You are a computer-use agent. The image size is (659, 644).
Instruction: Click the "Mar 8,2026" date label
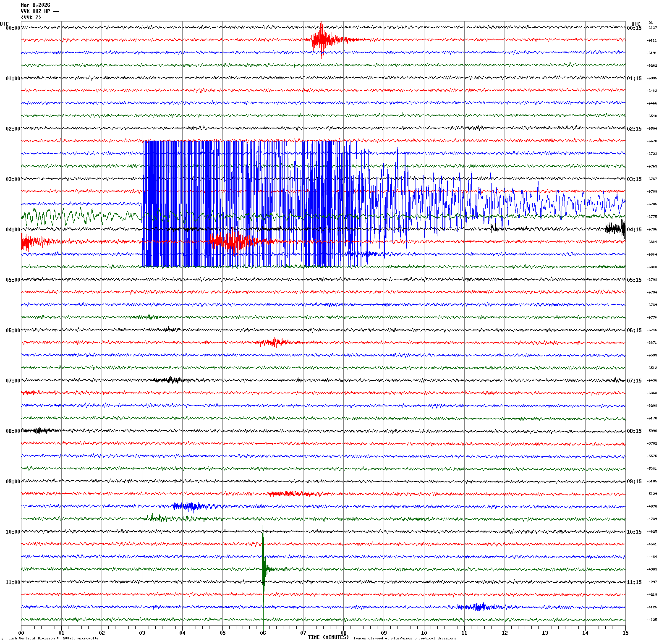[35, 5]
